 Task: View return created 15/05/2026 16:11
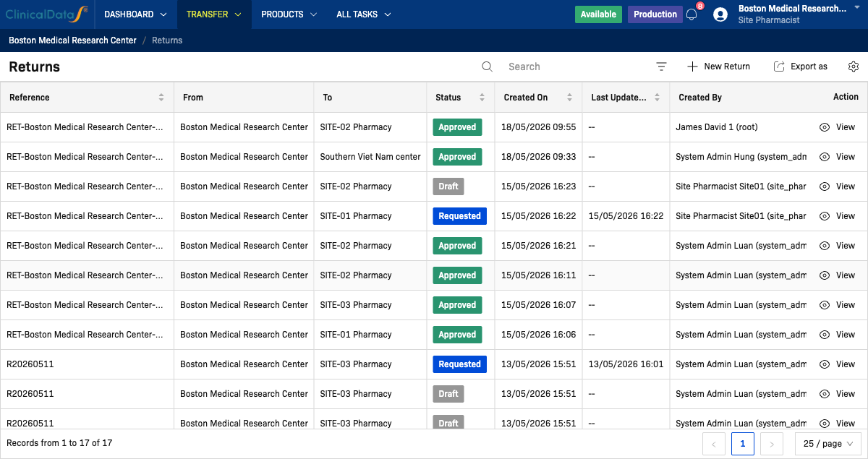(837, 275)
